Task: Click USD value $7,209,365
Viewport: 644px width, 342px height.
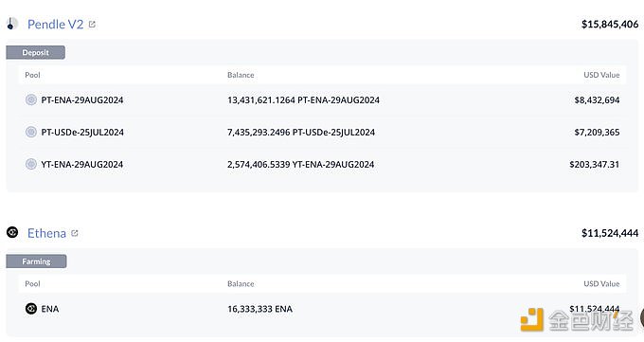Action: click(x=598, y=133)
